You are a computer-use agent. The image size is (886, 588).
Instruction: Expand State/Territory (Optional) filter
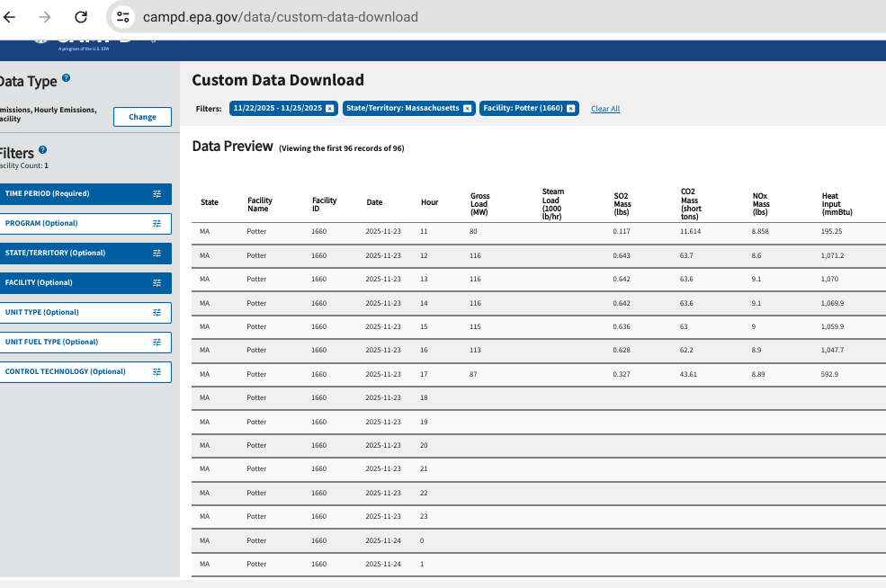(85, 253)
